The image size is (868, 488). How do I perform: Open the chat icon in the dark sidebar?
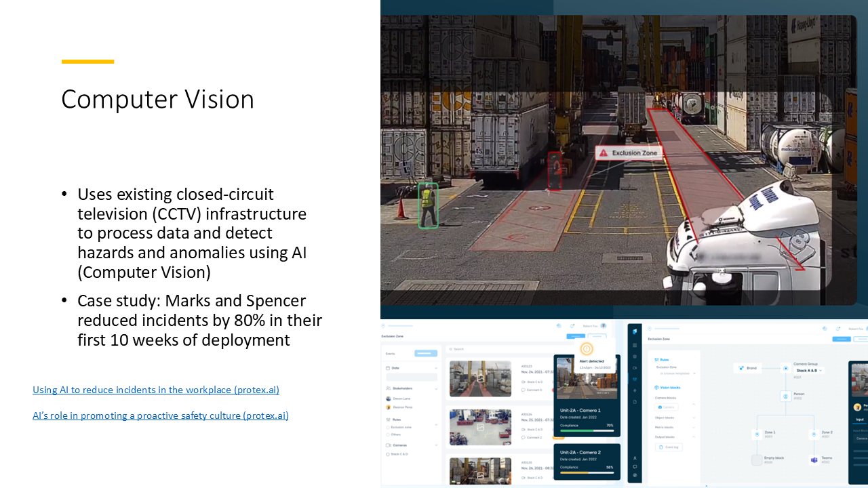635,466
